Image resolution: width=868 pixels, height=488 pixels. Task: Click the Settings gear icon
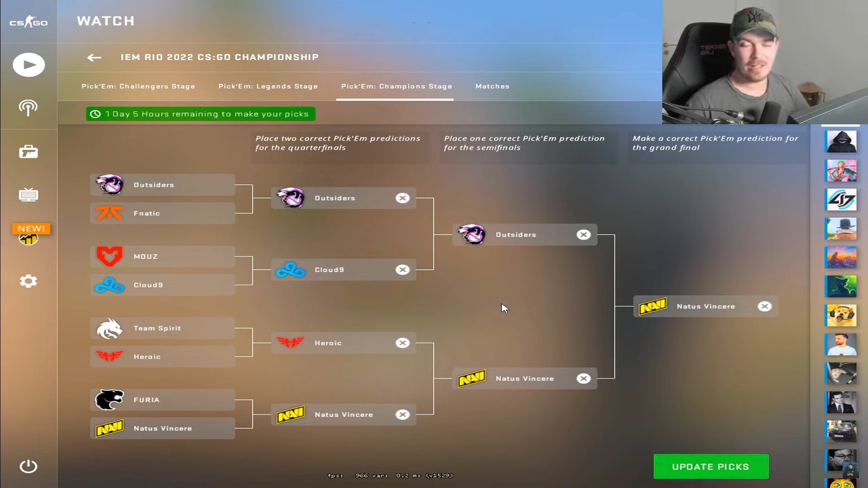tap(28, 281)
